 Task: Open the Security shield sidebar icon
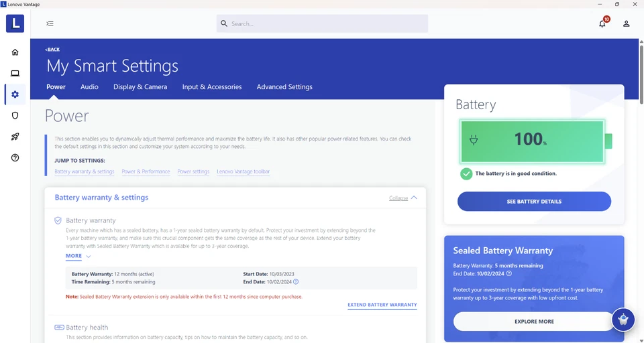pyautogui.click(x=15, y=116)
